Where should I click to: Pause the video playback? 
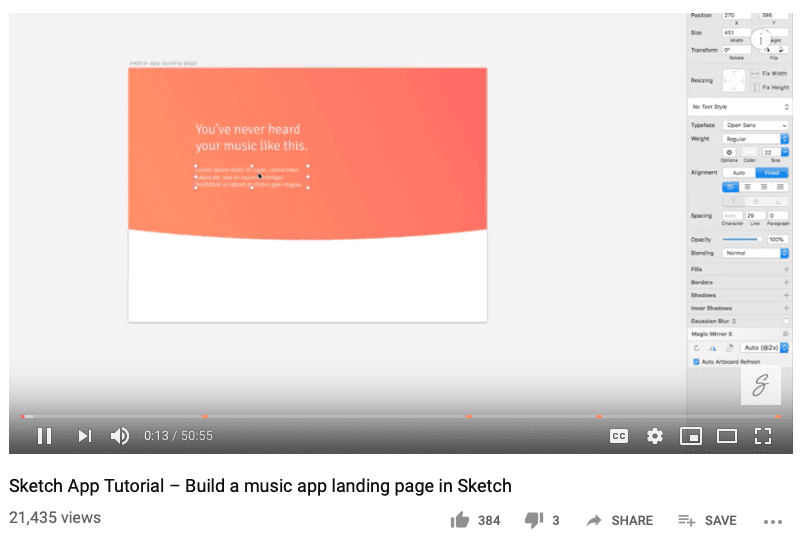[x=45, y=436]
